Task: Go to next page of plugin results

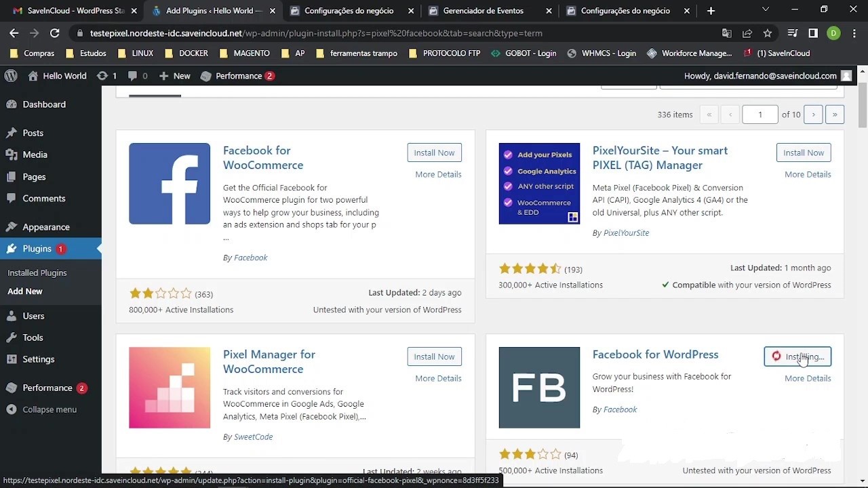Action: pyautogui.click(x=813, y=115)
